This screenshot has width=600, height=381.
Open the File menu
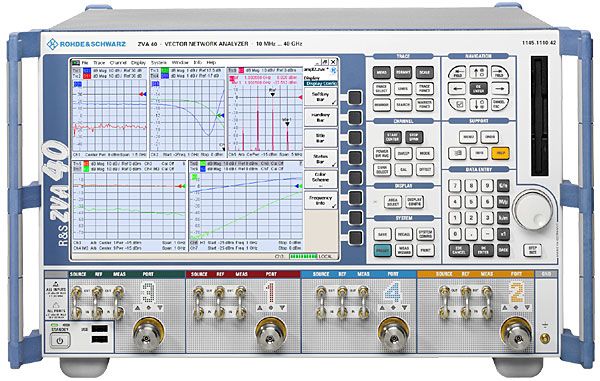pos(85,62)
